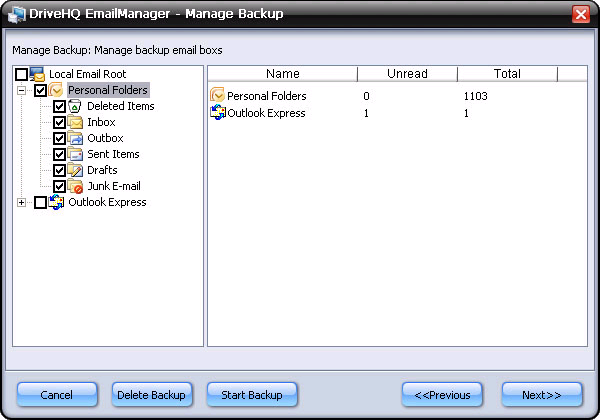Image resolution: width=600 pixels, height=420 pixels.
Task: Click the Local Email Root computer icon
Action: (38, 74)
